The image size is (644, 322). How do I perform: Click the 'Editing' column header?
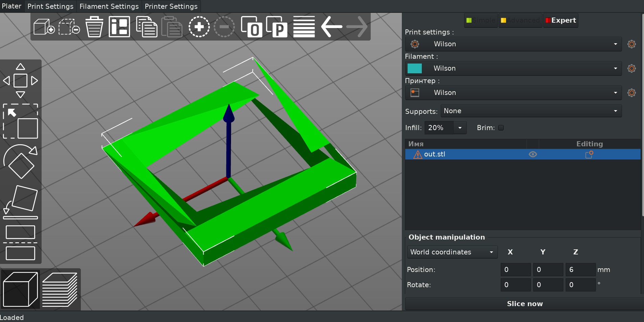[x=590, y=144]
